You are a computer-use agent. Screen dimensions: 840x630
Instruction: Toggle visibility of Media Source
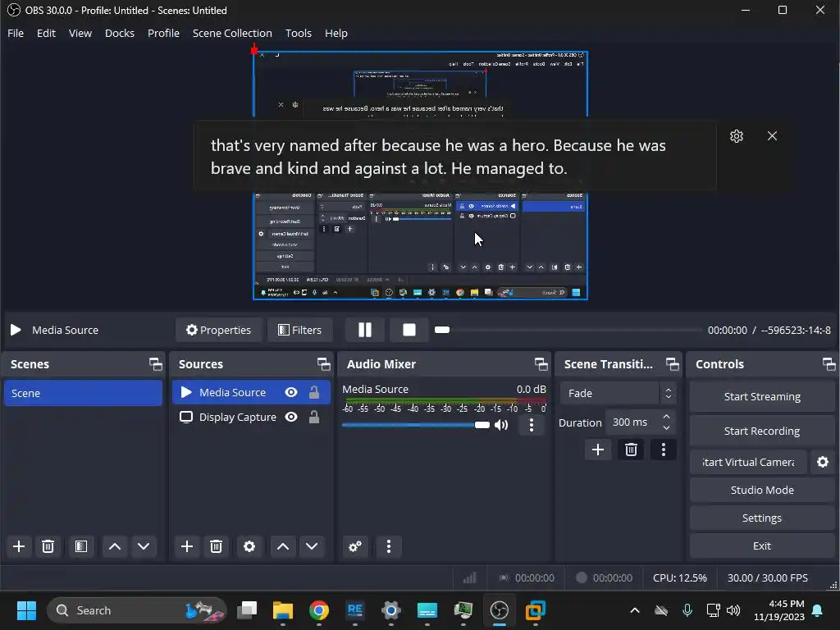[291, 393]
